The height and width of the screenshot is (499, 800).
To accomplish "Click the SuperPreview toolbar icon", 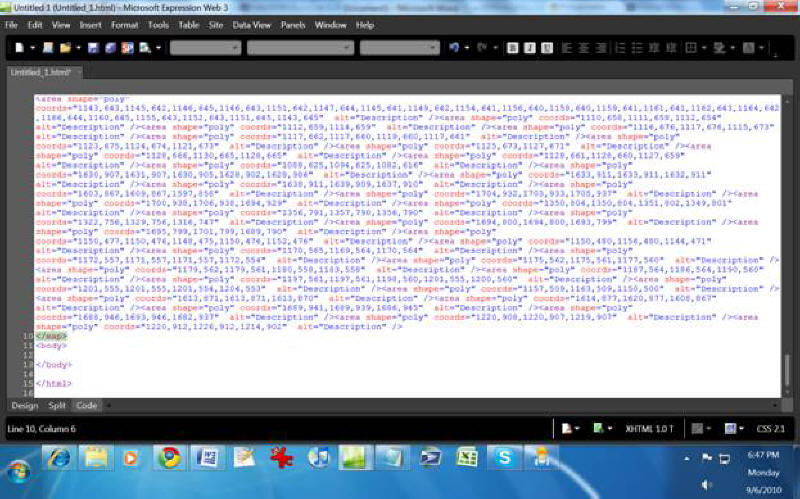I will pos(128,47).
